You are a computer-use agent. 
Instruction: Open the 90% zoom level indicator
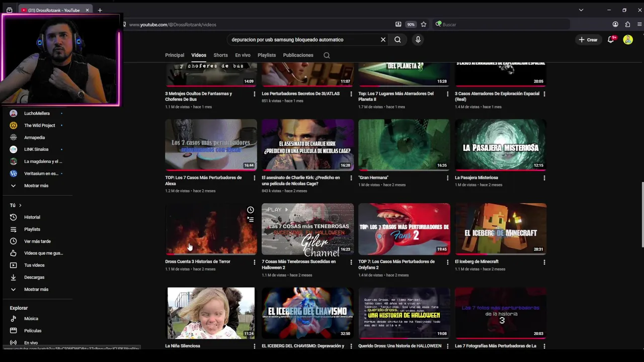(x=411, y=24)
